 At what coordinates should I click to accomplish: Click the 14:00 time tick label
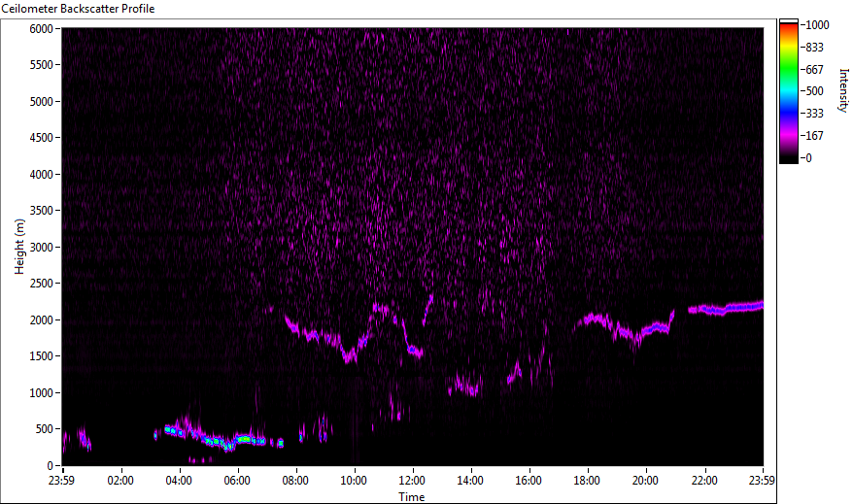(x=470, y=481)
